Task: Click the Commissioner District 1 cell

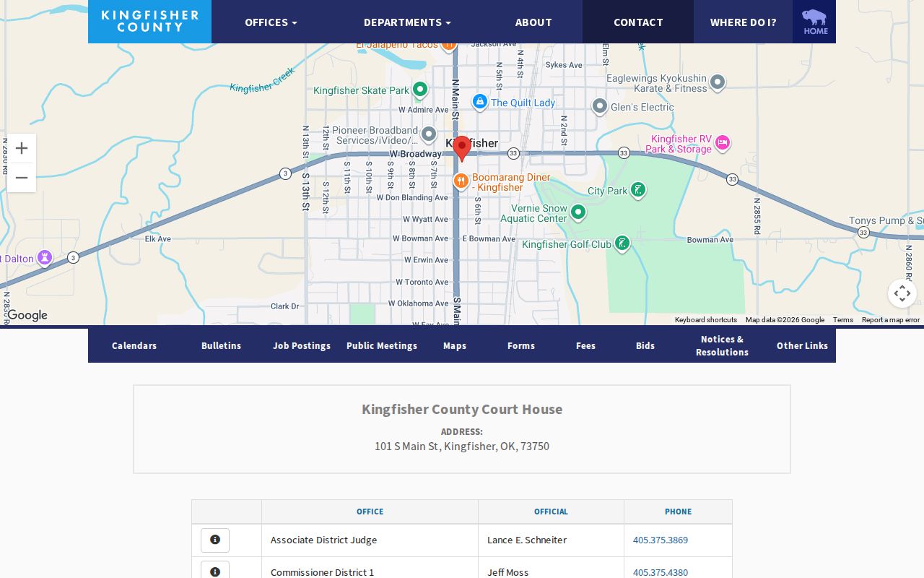Action: [x=370, y=568]
